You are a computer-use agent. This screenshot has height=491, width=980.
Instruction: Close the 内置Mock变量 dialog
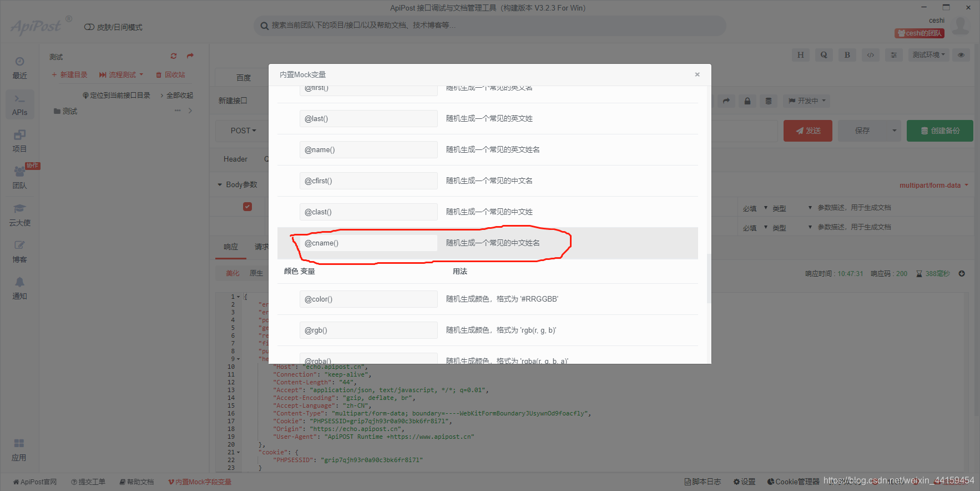coord(697,74)
